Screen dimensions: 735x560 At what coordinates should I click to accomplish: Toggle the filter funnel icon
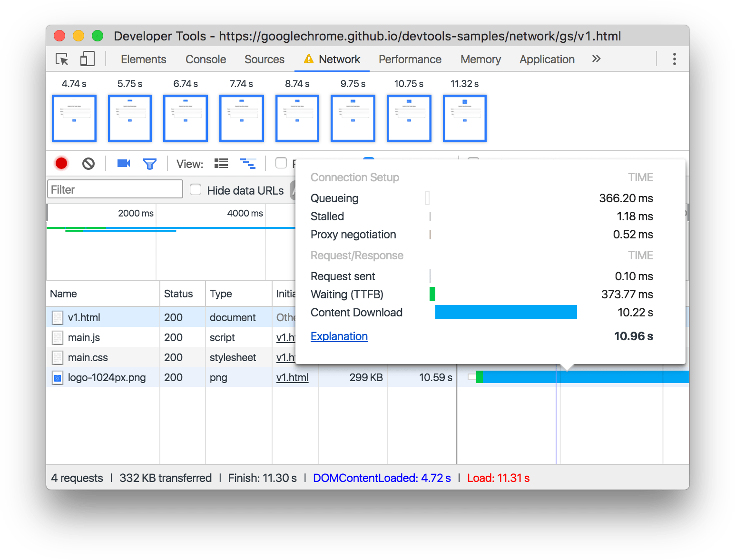150,164
